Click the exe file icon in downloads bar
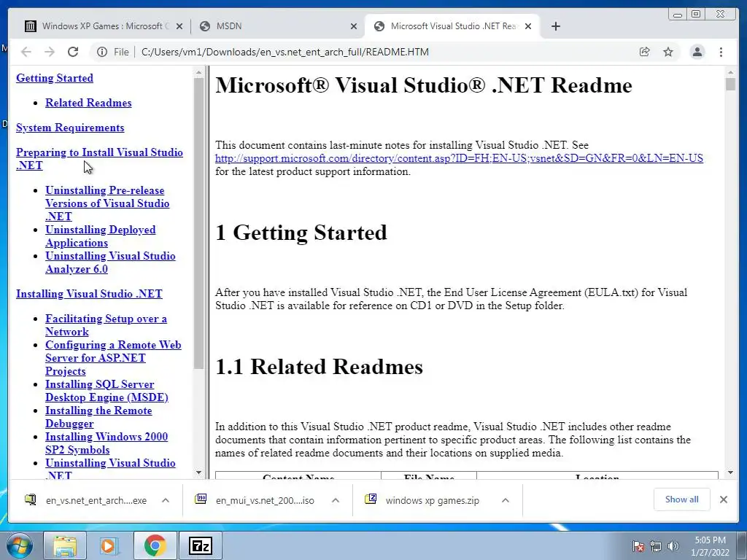Screen dimensions: 747x560 (x=31, y=499)
